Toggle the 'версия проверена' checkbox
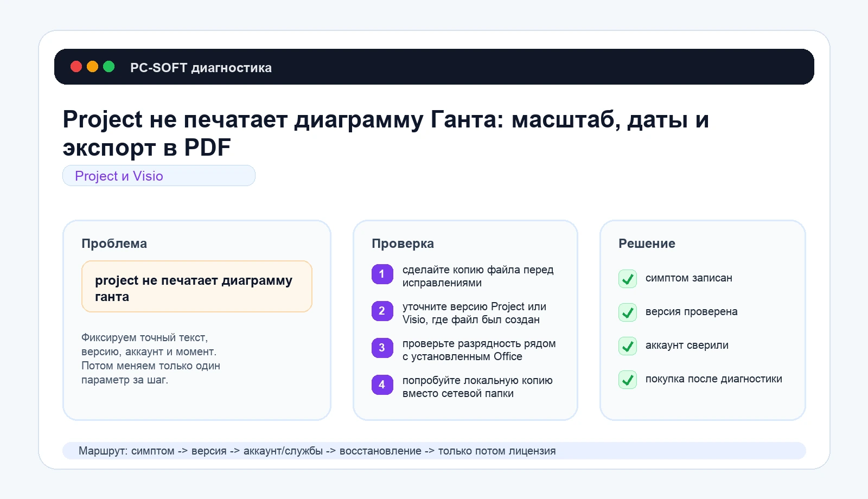Screen dimensions: 868x499 (628, 312)
